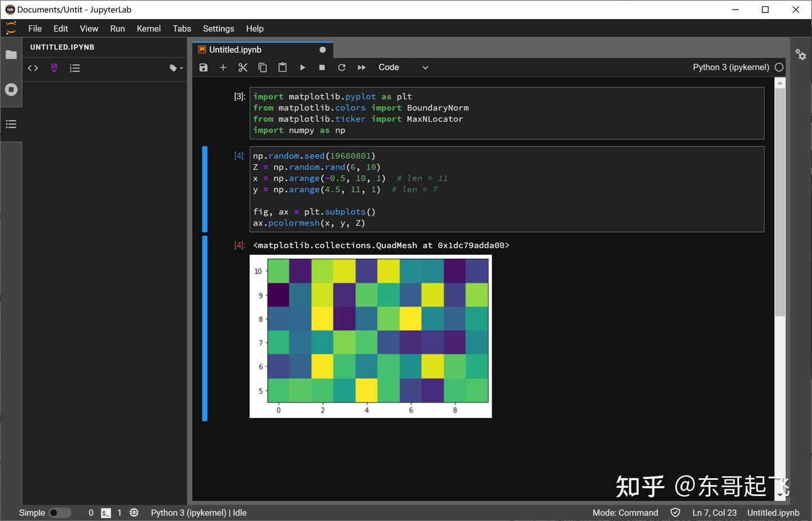
Task: Click Python 3 (ipykernel) kernel name
Action: [730, 67]
